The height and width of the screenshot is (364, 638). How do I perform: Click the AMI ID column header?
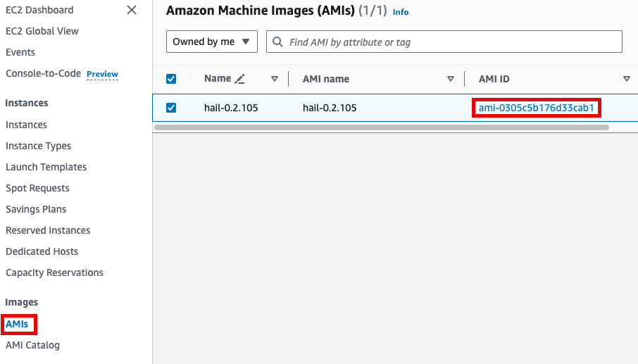tap(494, 79)
